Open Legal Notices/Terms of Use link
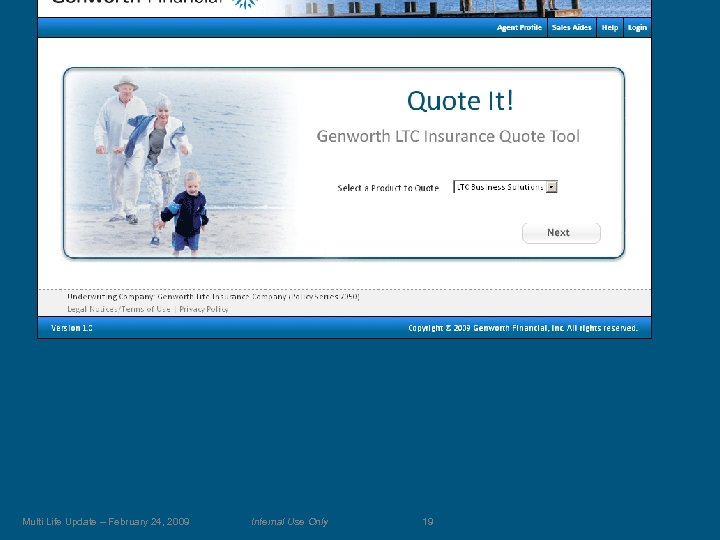Image resolution: width=720 pixels, height=540 pixels. coord(118,309)
